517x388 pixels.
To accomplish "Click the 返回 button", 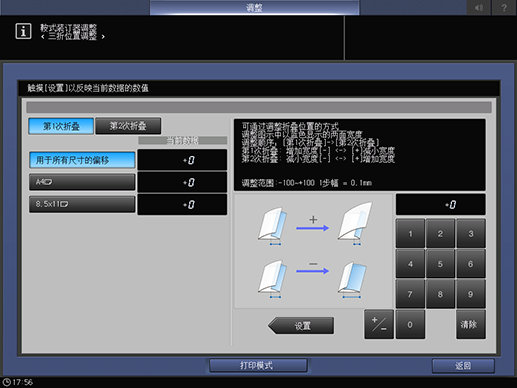I will point(463,366).
